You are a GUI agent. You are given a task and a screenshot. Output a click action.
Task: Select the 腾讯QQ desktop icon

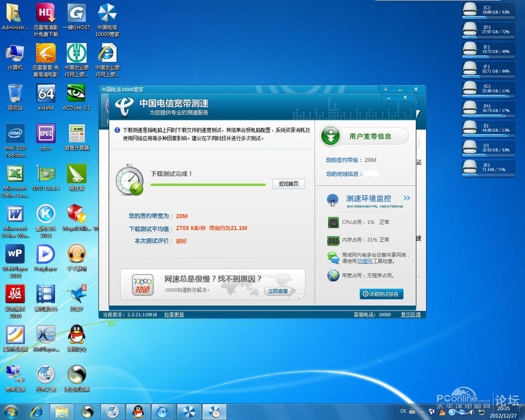[77, 338]
